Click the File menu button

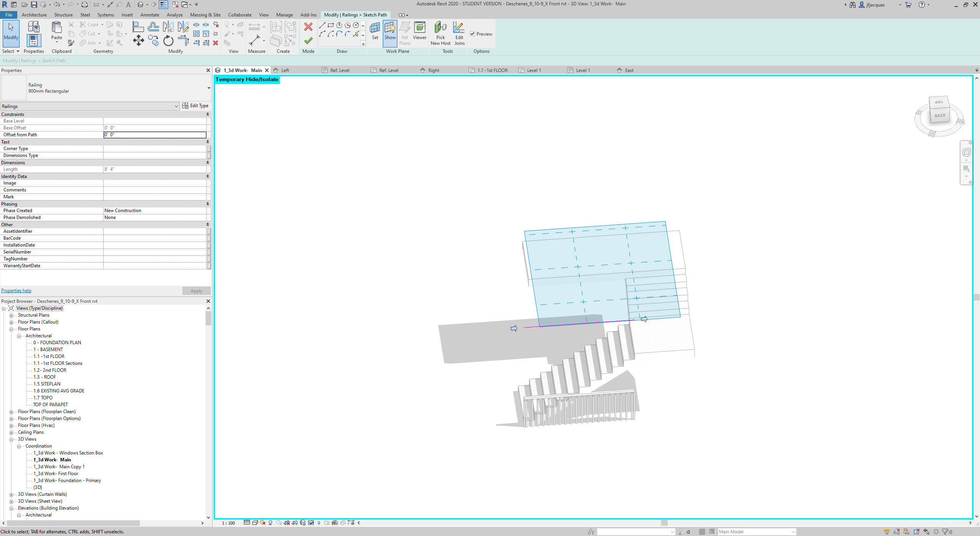9,15
